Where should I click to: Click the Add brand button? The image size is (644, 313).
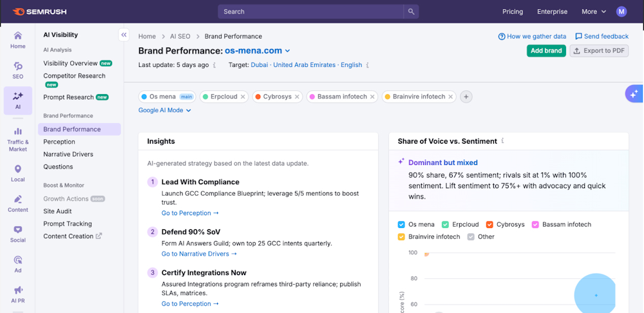click(x=545, y=51)
